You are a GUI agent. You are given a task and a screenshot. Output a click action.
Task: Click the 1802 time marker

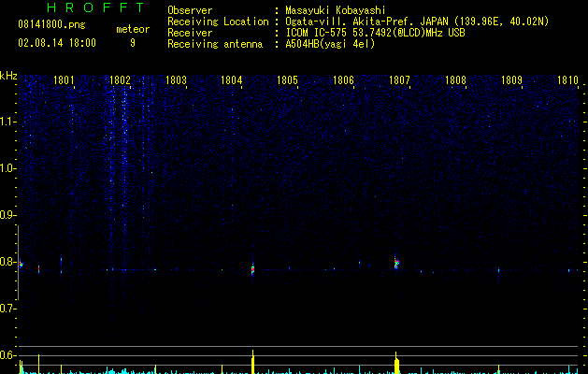coord(120,80)
